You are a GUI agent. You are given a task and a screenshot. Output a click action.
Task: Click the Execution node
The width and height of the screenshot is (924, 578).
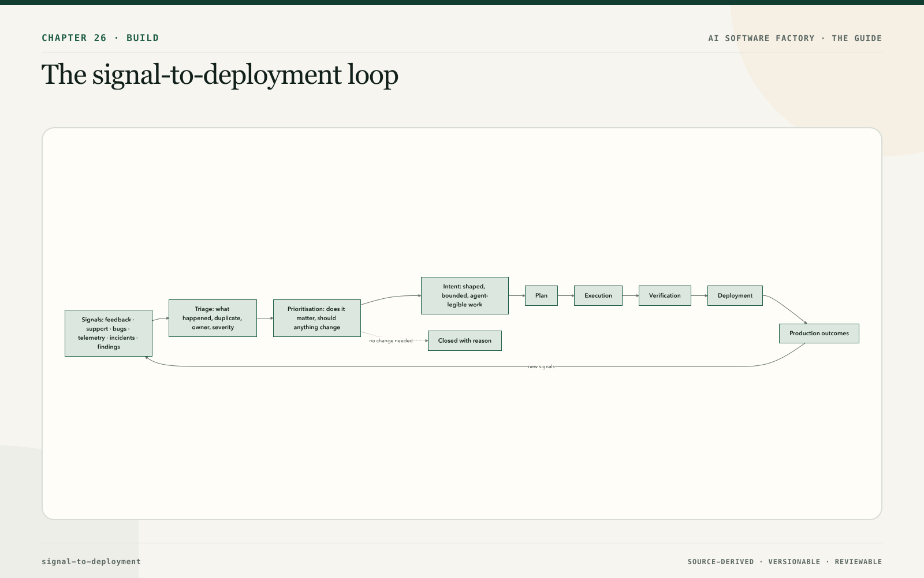[x=598, y=295]
